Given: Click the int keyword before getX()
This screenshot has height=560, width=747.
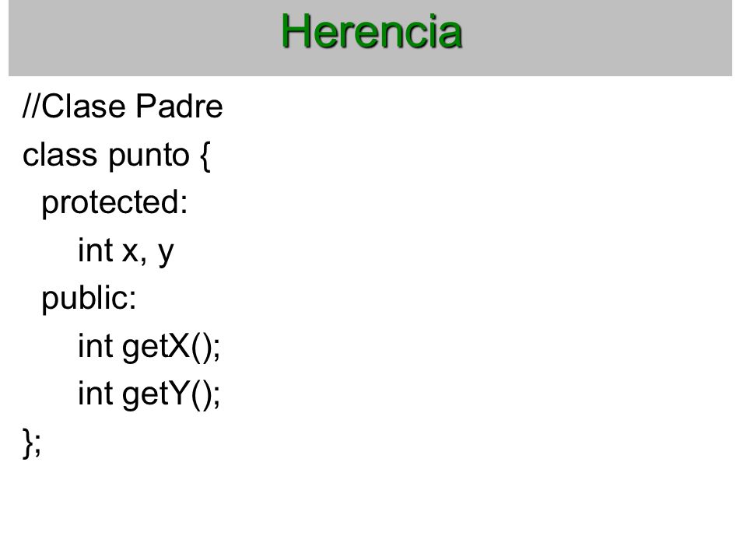Looking at the screenshot, I should tap(95, 345).
